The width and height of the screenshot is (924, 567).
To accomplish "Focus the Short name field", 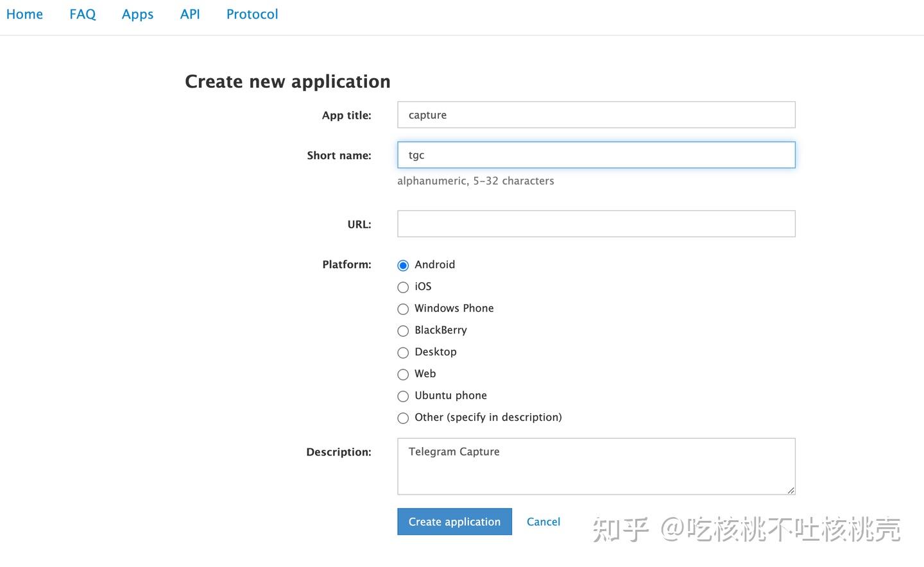I will point(596,155).
